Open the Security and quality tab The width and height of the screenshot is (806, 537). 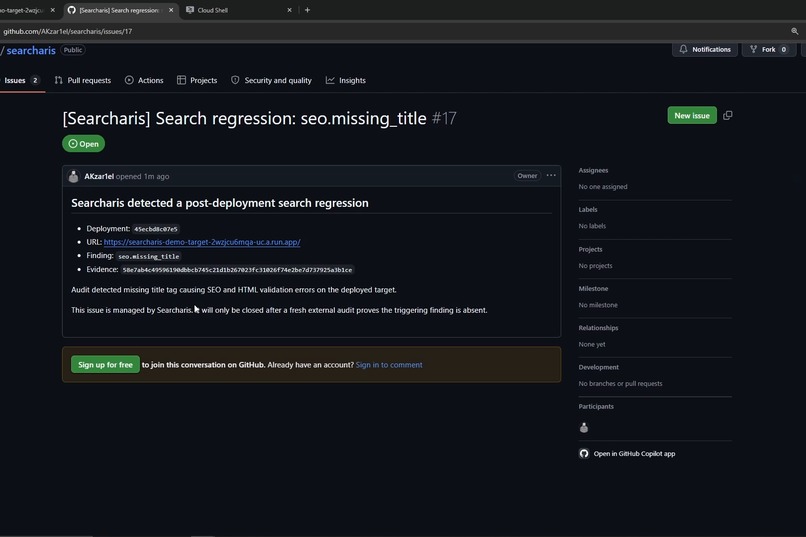tap(271, 80)
